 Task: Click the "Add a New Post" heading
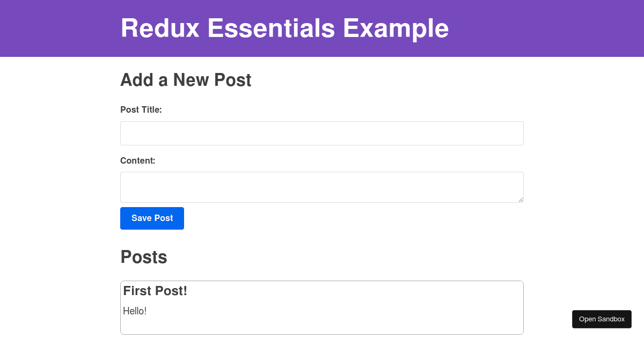[x=186, y=80]
